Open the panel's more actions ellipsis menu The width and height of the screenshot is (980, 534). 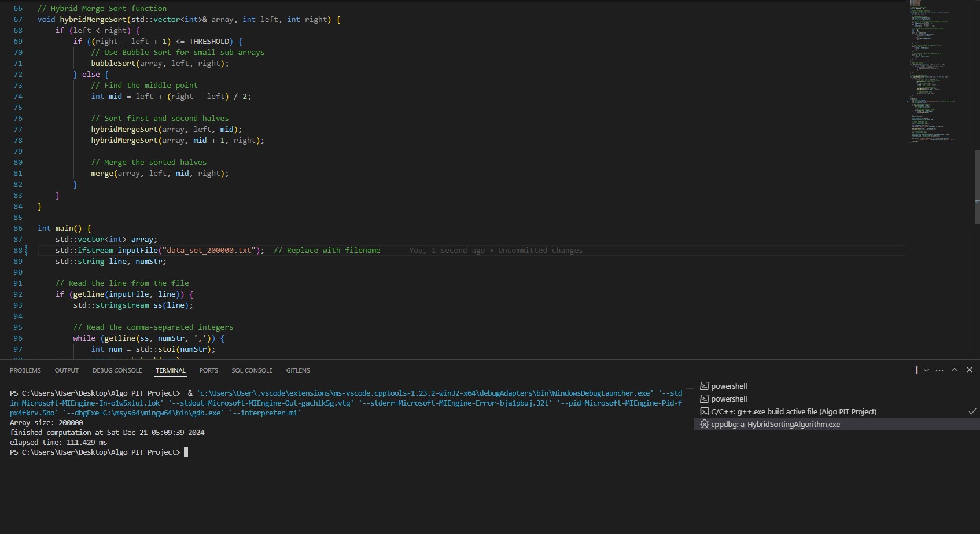point(940,370)
